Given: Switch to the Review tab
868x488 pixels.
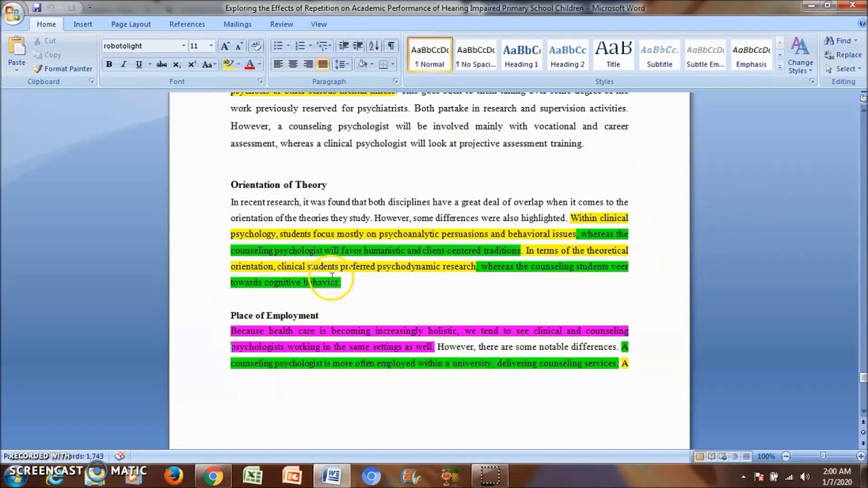Looking at the screenshot, I should 281,24.
